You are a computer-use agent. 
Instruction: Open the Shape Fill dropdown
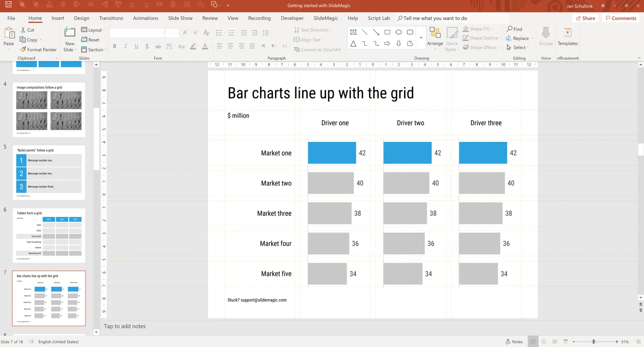477,29
